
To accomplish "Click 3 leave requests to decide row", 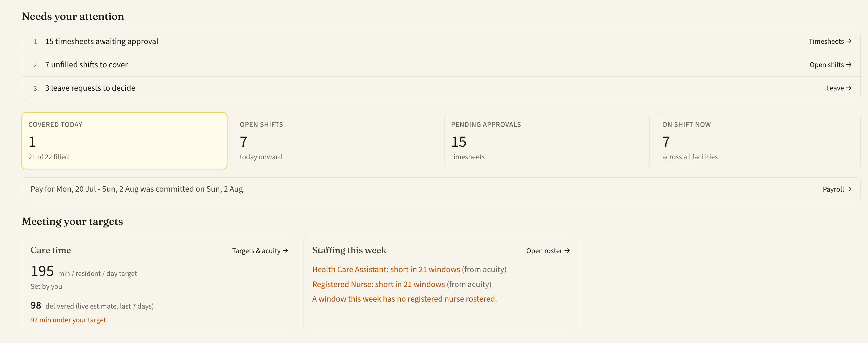I will 441,88.
